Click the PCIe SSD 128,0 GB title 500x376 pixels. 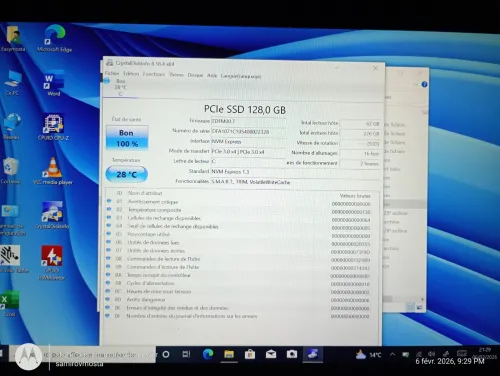[x=245, y=109]
